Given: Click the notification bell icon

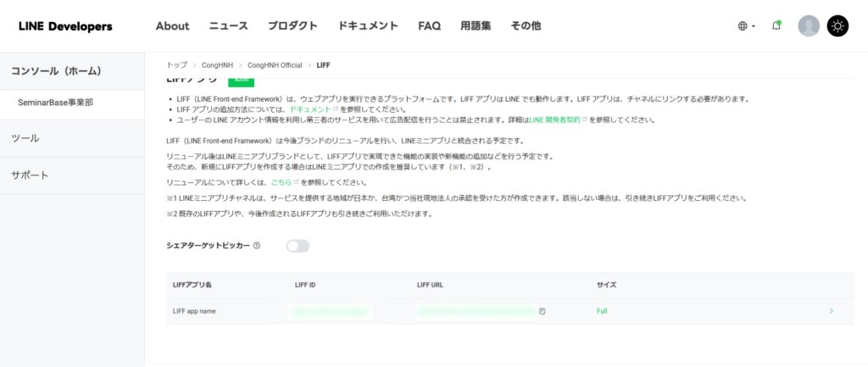Looking at the screenshot, I should (x=776, y=25).
